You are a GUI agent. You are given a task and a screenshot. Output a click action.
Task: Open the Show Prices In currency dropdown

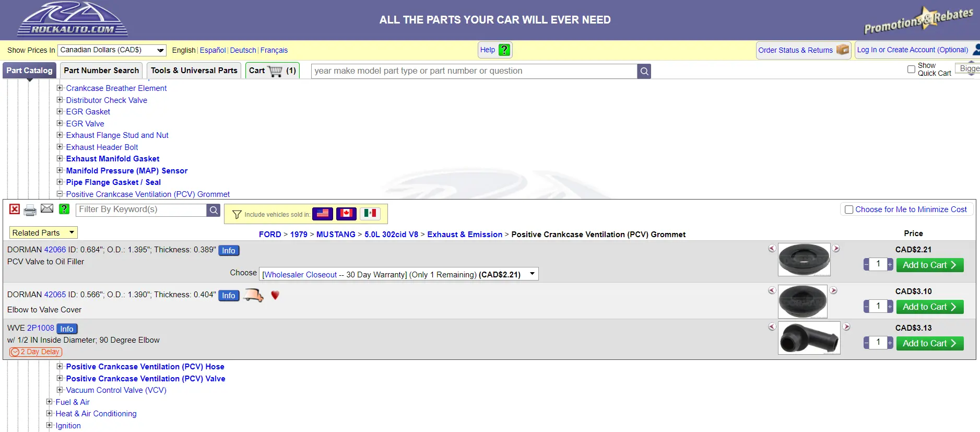click(112, 50)
